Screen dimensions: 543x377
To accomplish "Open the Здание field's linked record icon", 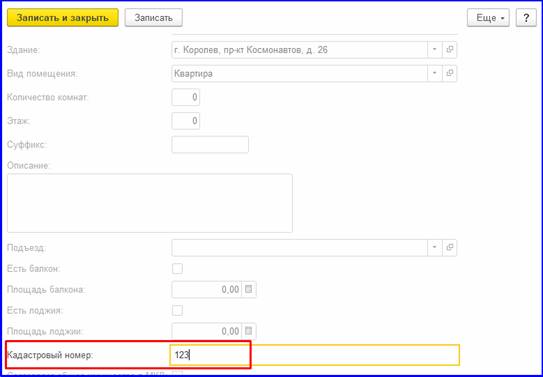I will pyautogui.click(x=449, y=50).
